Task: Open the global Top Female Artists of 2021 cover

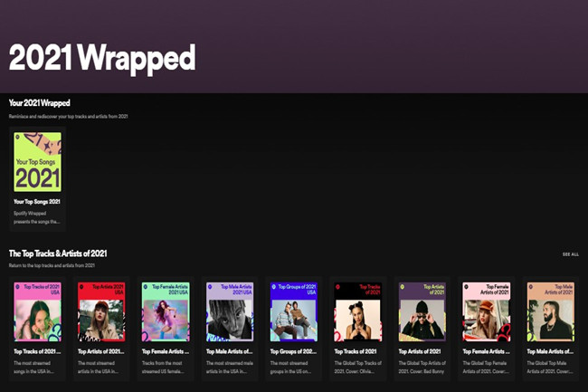Action: [486, 311]
